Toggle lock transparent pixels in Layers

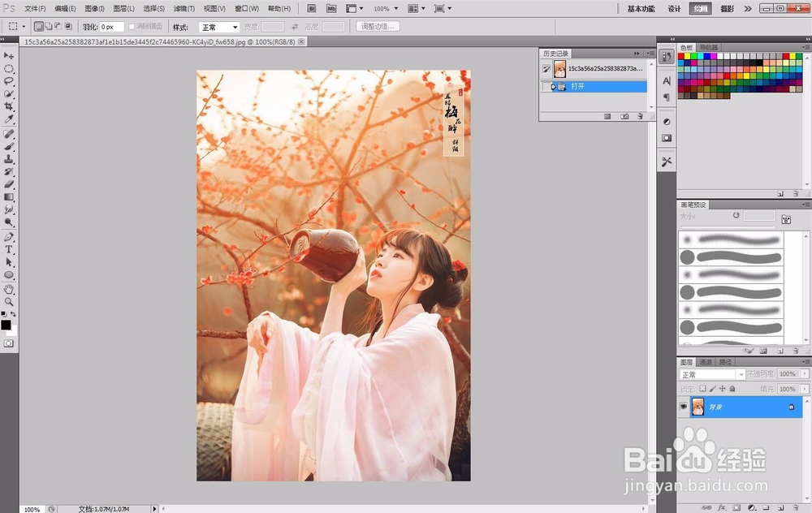[x=702, y=388]
